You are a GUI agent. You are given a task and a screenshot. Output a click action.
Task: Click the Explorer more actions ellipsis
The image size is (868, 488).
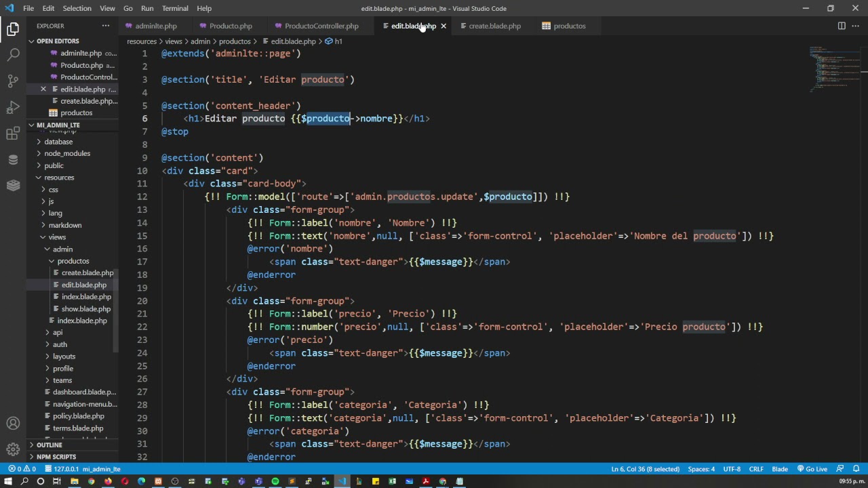tap(106, 26)
